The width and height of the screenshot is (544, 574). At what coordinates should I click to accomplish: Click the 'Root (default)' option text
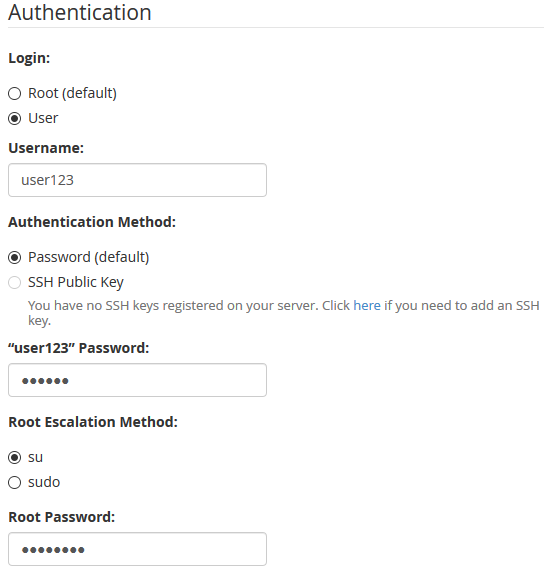[x=72, y=93]
